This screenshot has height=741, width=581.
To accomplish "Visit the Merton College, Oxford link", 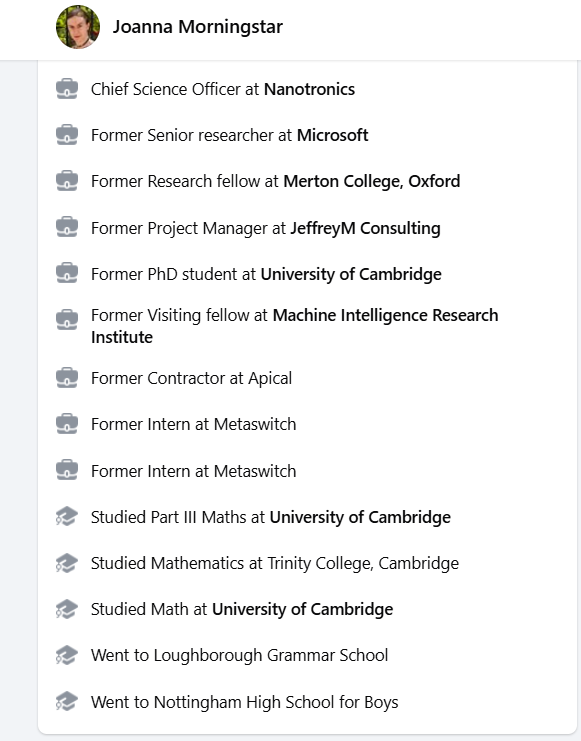I will pyautogui.click(x=372, y=181).
